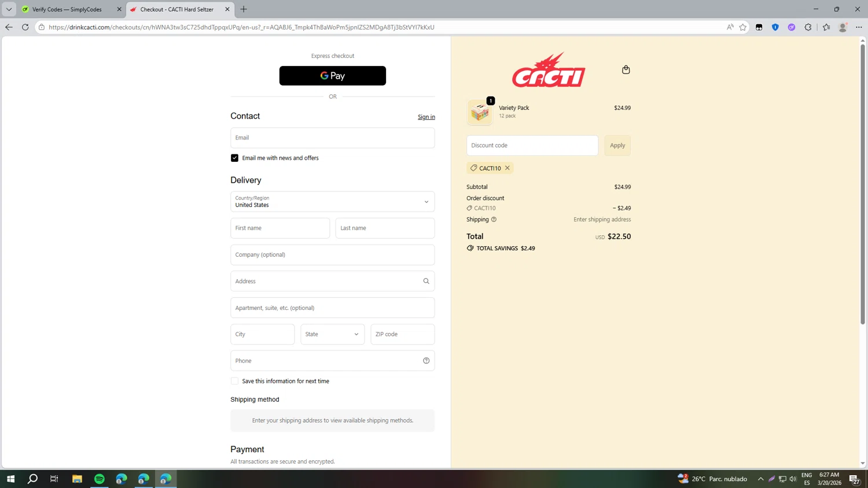Open the Country/Region dropdown
This screenshot has height=488, width=868.
[333, 202]
